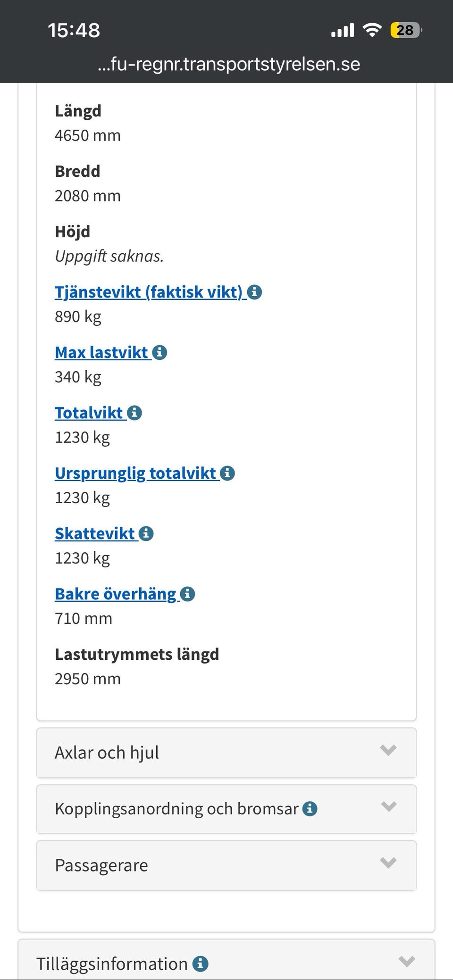Open the Ursprunglig totalvikt link

tap(135, 473)
